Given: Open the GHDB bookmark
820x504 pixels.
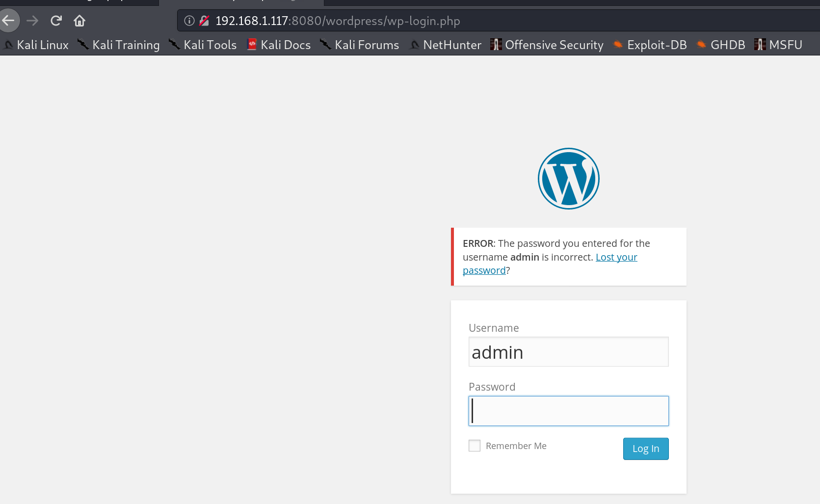Looking at the screenshot, I should click(x=721, y=45).
